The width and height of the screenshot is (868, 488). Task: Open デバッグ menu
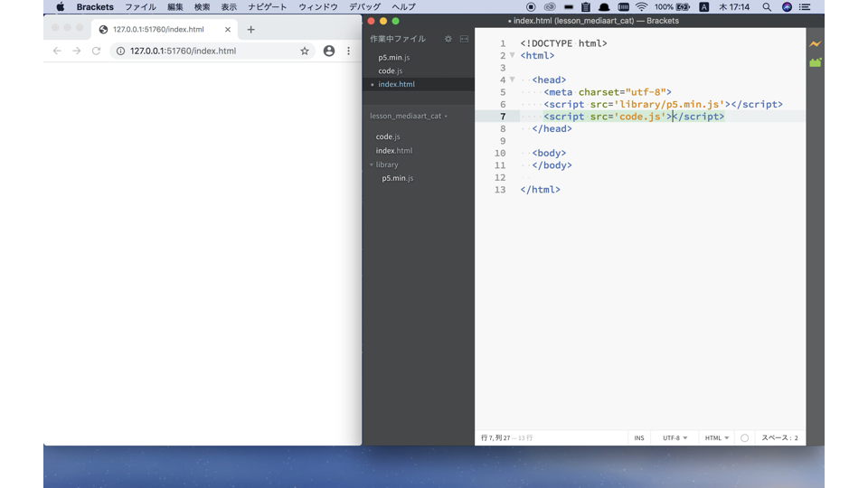[364, 7]
